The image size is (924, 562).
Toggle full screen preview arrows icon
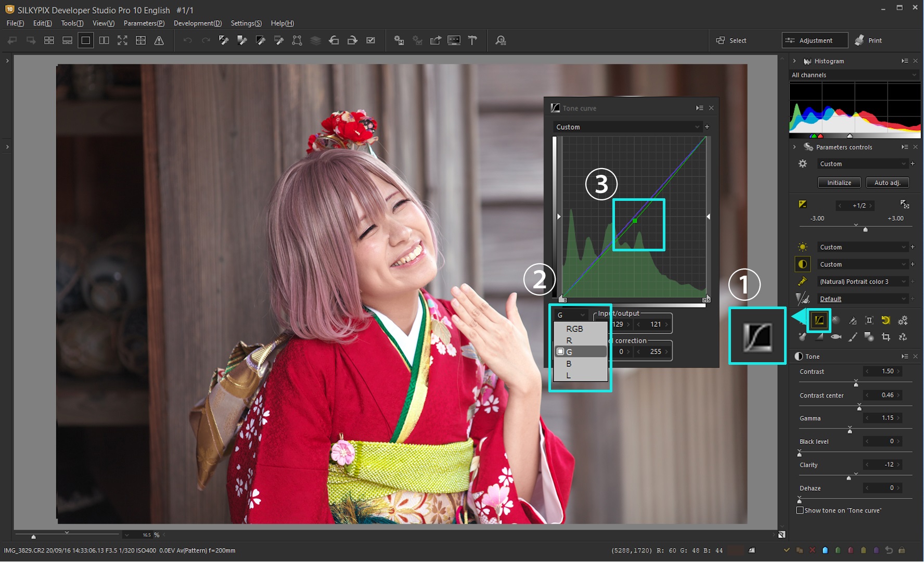tap(122, 41)
